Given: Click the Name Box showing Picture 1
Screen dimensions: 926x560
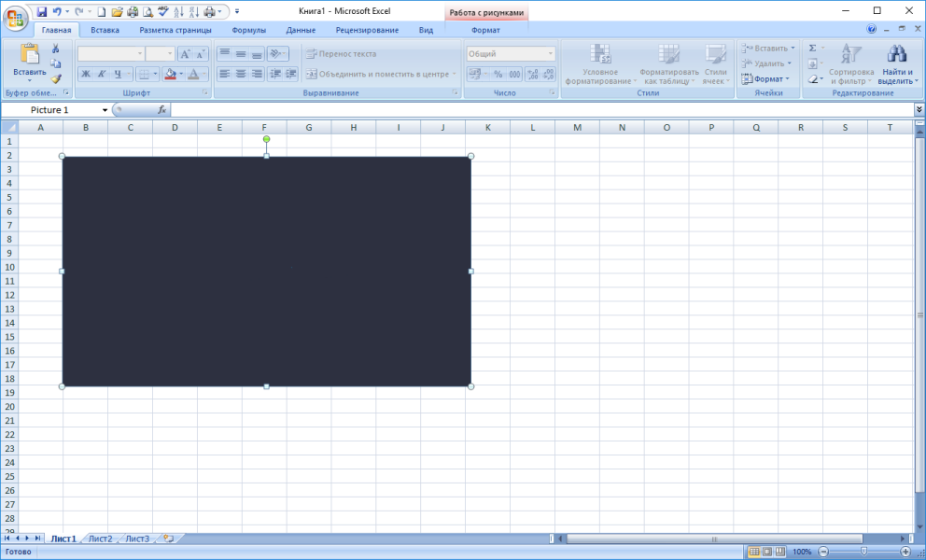Looking at the screenshot, I should click(49, 110).
